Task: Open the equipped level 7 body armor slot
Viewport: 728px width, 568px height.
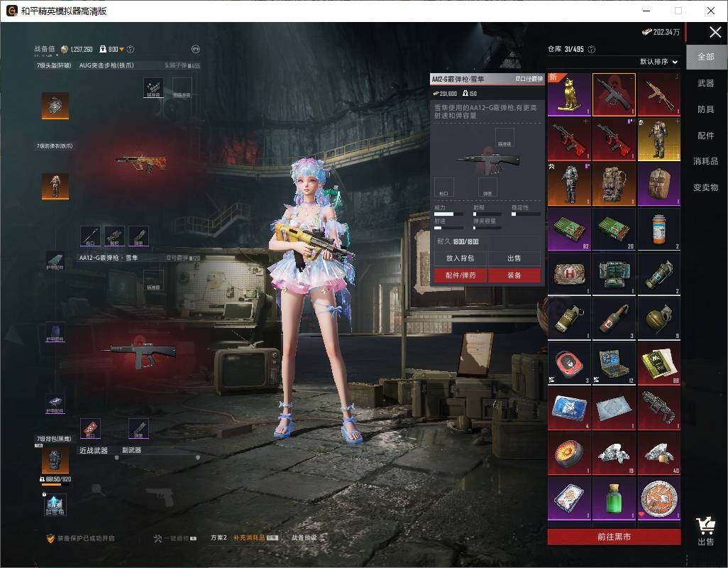Action: pos(55,186)
